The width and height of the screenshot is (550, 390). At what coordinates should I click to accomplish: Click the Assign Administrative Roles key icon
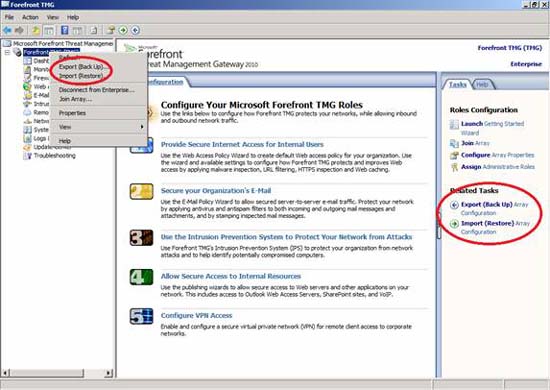click(454, 167)
